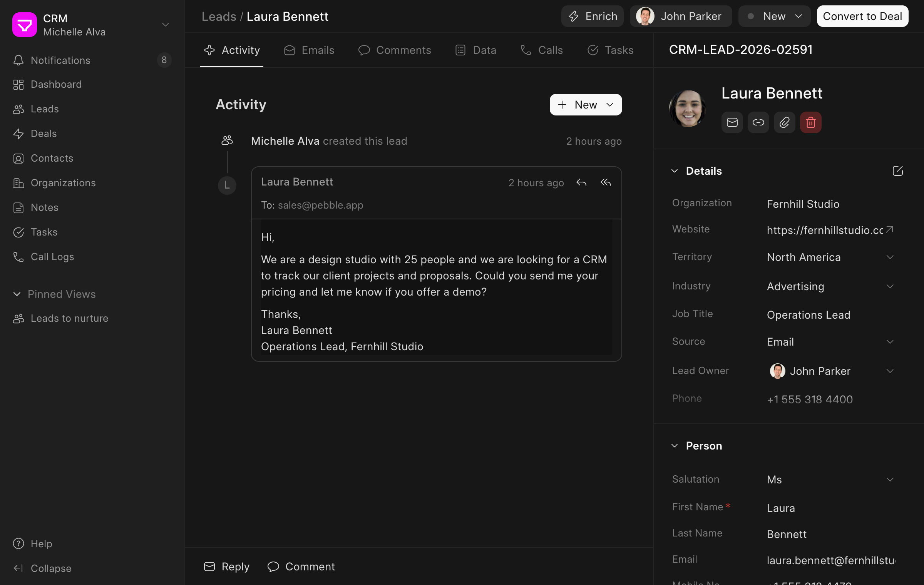Click the Enrich button
This screenshot has height=585, width=924.
coord(593,16)
